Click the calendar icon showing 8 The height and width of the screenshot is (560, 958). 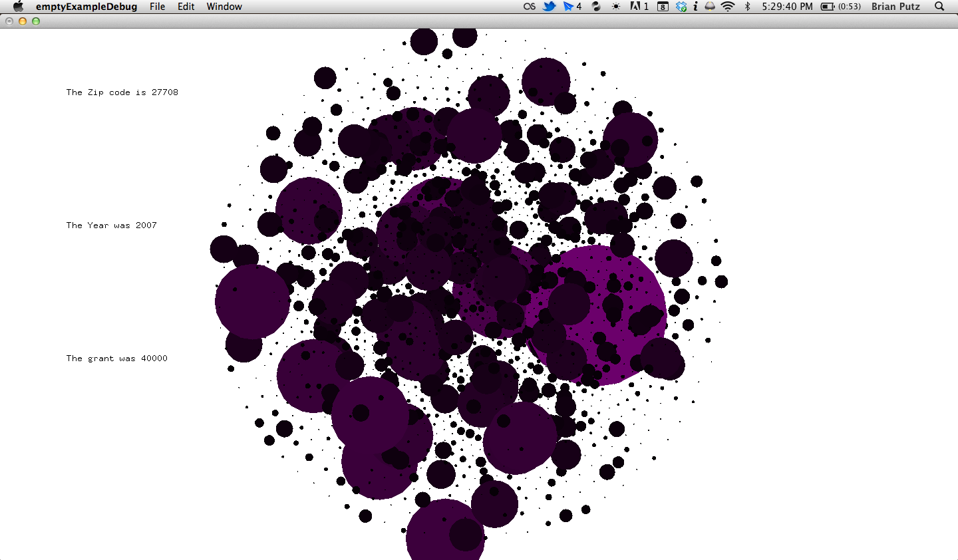(663, 7)
